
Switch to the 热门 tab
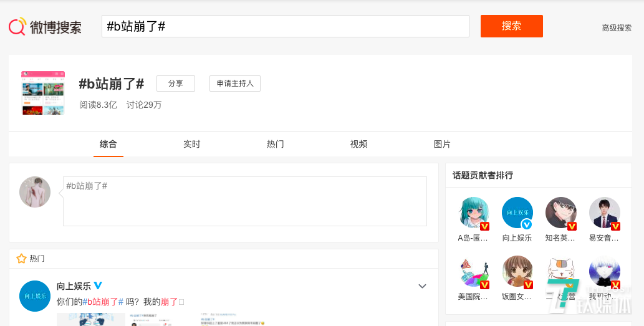pos(275,144)
